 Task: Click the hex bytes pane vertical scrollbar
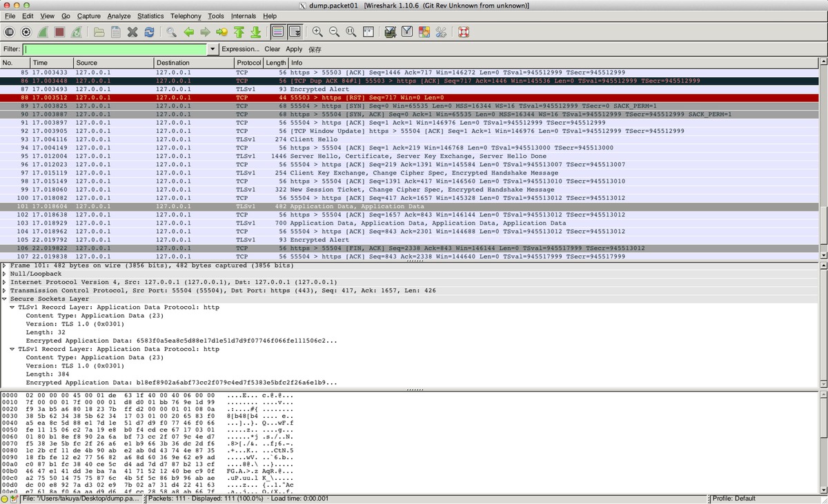pyautogui.click(x=823, y=441)
